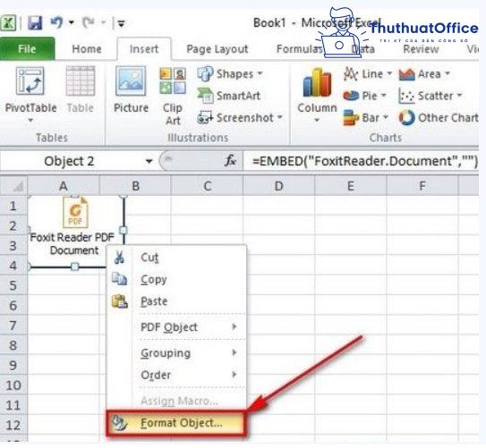The image size is (486, 448).
Task: Click the Format Object icon in menu
Action: click(119, 423)
